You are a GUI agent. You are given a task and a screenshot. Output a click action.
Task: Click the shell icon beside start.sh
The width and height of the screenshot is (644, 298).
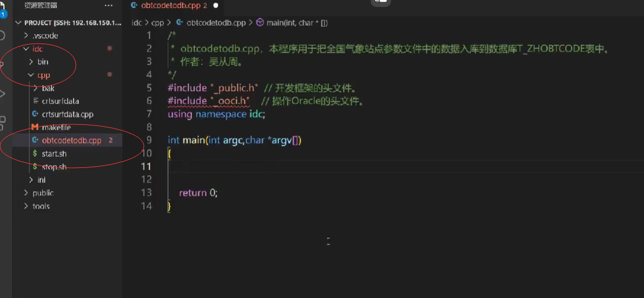(x=35, y=154)
